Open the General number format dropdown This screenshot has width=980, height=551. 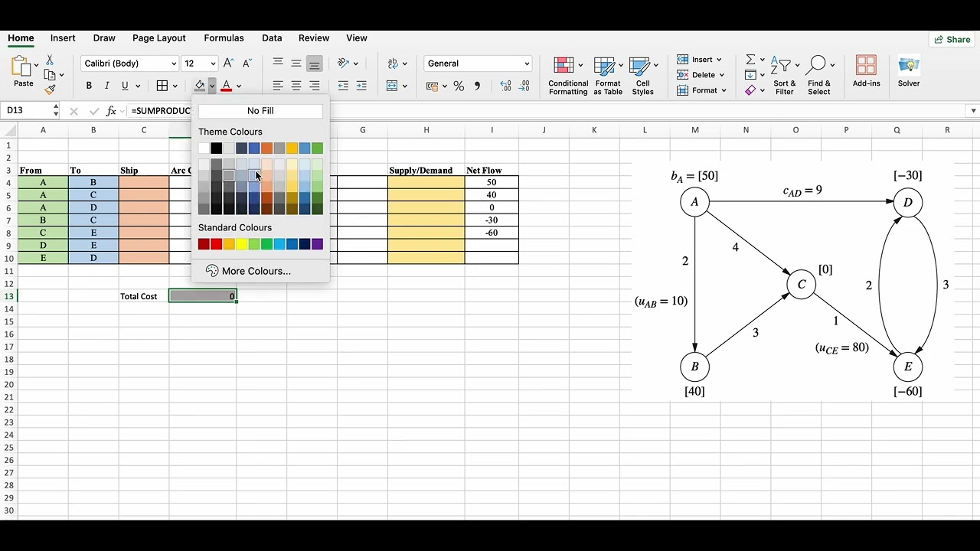[x=478, y=64]
